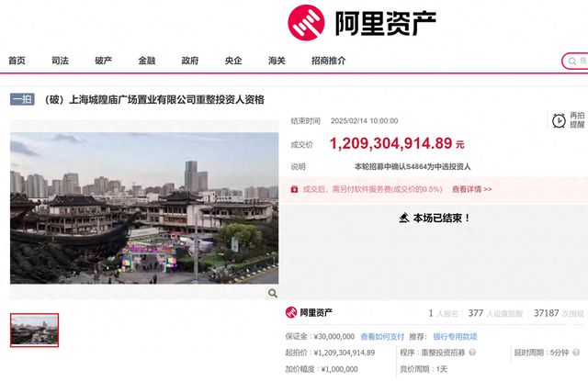Go to the 破产 section

(x=104, y=61)
